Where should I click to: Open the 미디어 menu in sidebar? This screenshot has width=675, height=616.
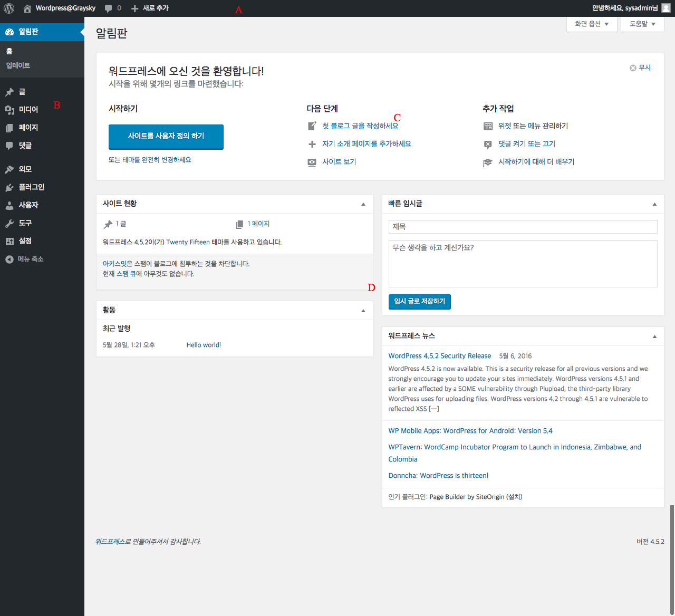42,110
